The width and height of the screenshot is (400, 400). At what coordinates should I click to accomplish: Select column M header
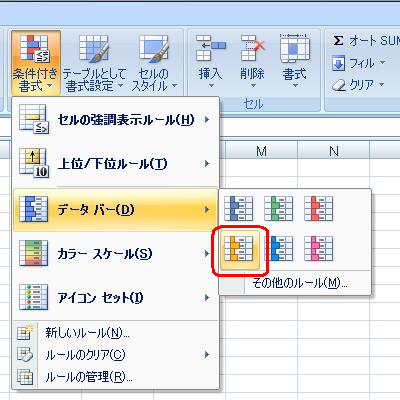pyautogui.click(x=261, y=151)
